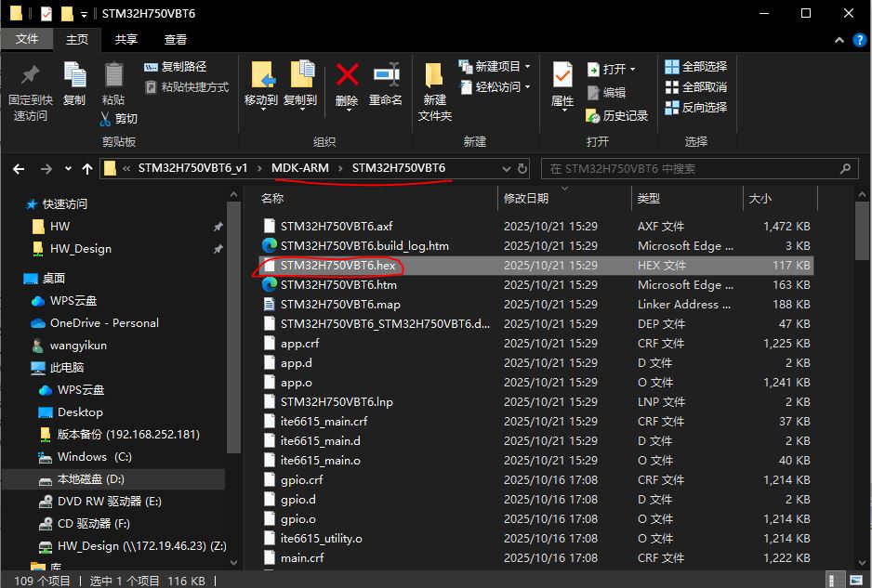Click the Properties checkmark icon
This screenshot has height=588, width=872.
pos(562,74)
